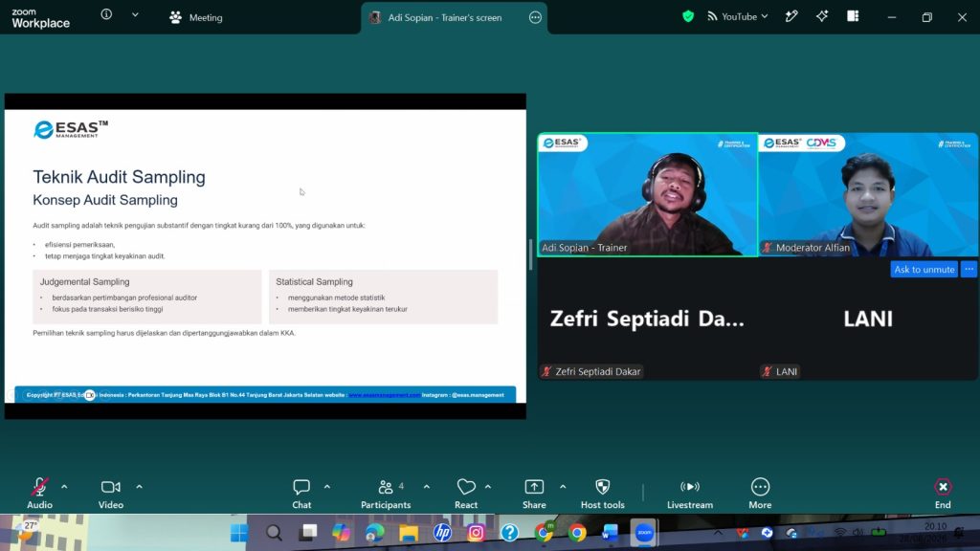980x551 pixels.
Task: Unmute microphone with the Audio button
Action: click(39, 493)
